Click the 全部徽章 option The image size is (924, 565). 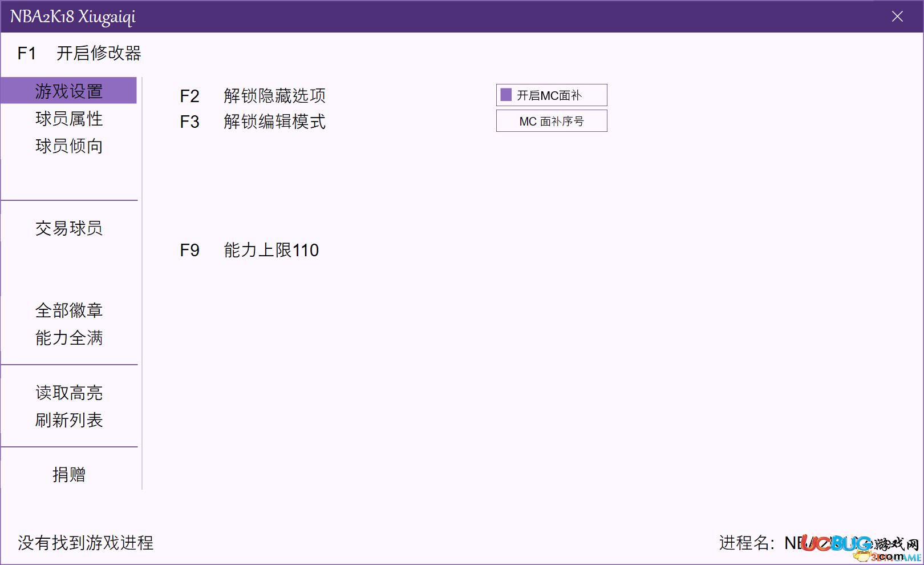point(68,310)
